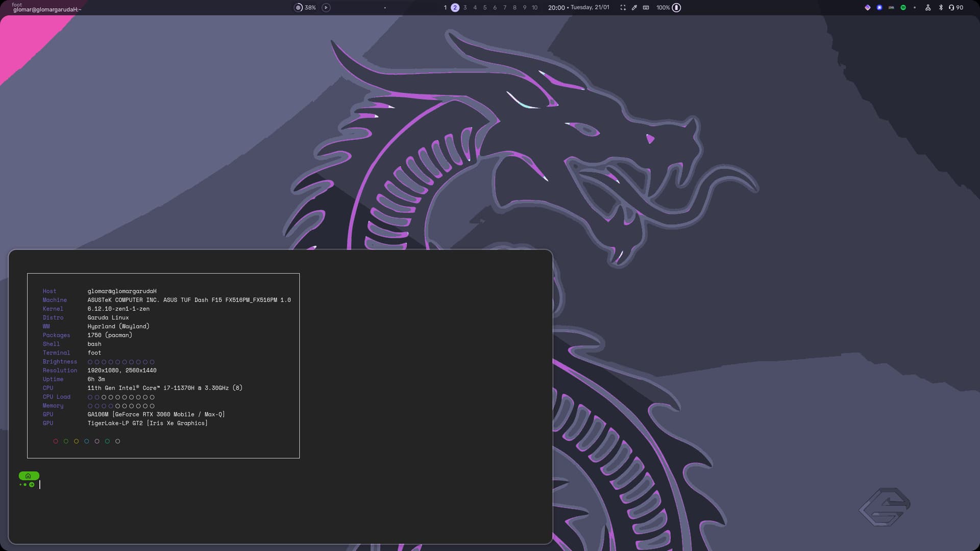This screenshot has height=551, width=980.
Task: Click the Terminal value foot
Action: pyautogui.click(x=94, y=353)
